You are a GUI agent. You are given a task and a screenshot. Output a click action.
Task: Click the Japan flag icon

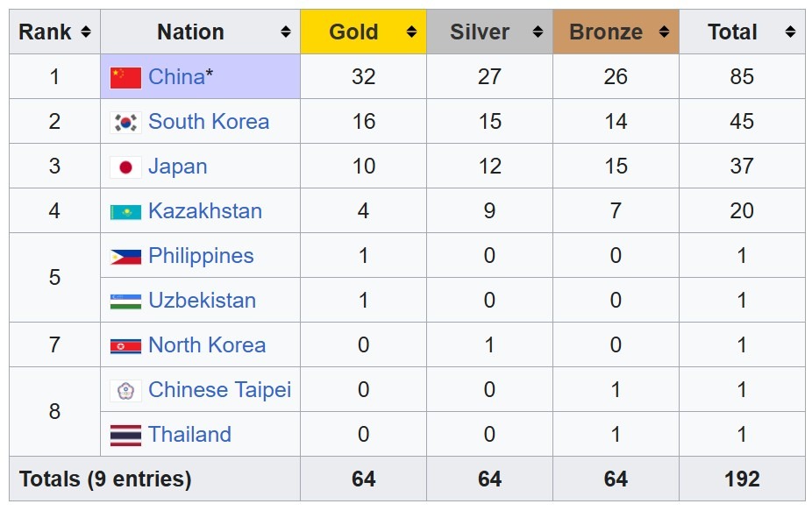tap(125, 167)
